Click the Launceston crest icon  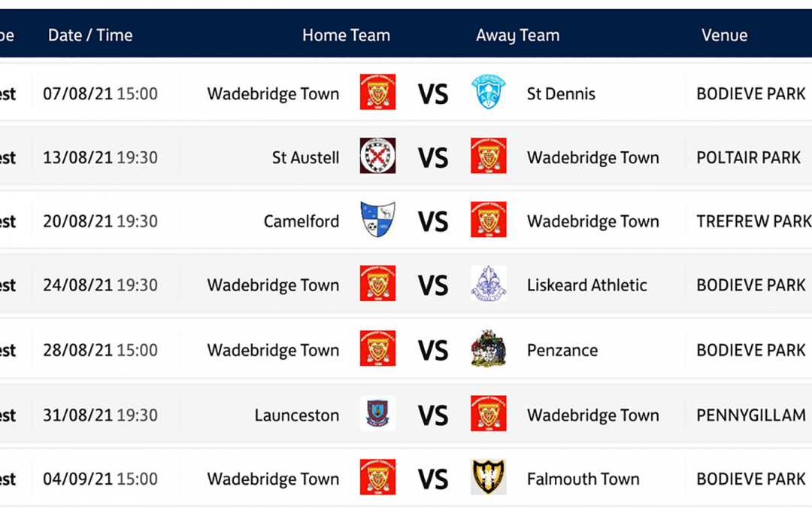(x=377, y=413)
